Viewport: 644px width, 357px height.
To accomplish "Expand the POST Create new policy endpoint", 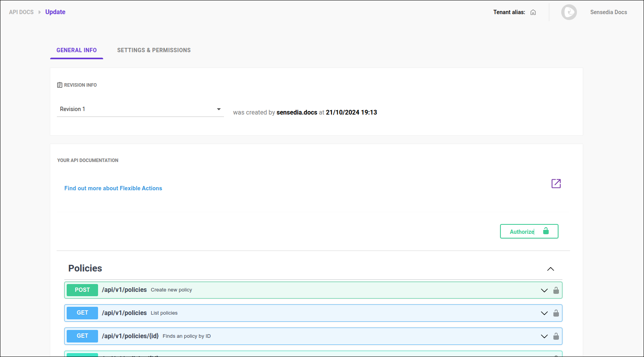I will pos(544,290).
